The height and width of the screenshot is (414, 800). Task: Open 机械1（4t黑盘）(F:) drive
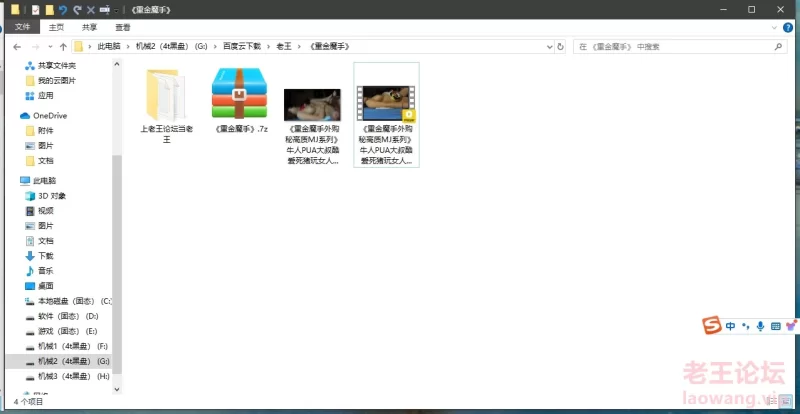(66, 346)
